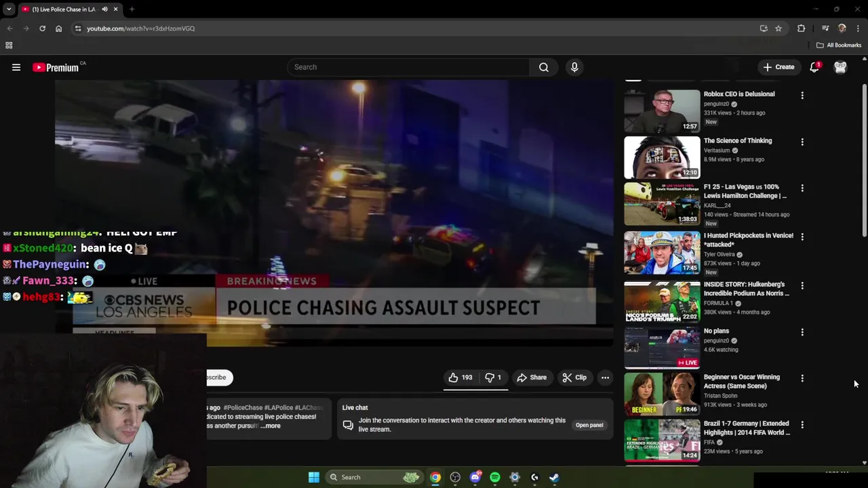Click the YouTube search input field
The image size is (868, 488).
pyautogui.click(x=408, y=67)
